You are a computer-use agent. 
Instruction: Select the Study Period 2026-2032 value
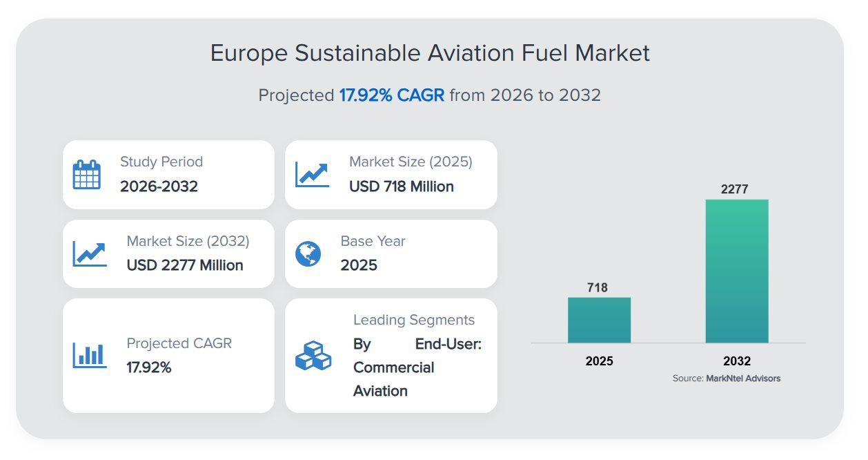coord(159,186)
